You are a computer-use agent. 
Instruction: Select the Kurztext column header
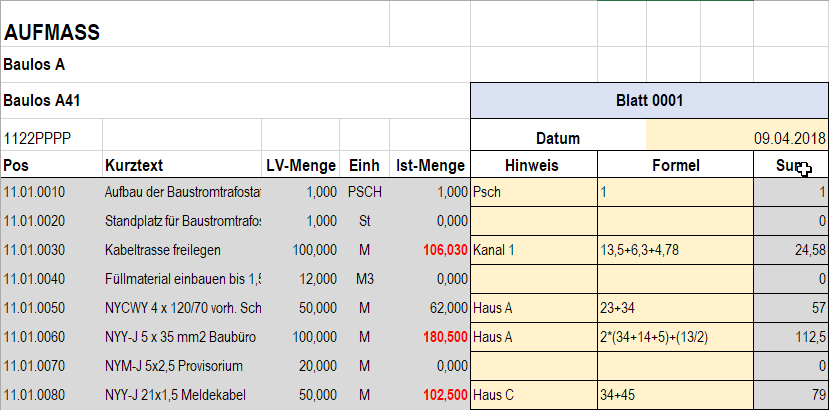click(133, 165)
